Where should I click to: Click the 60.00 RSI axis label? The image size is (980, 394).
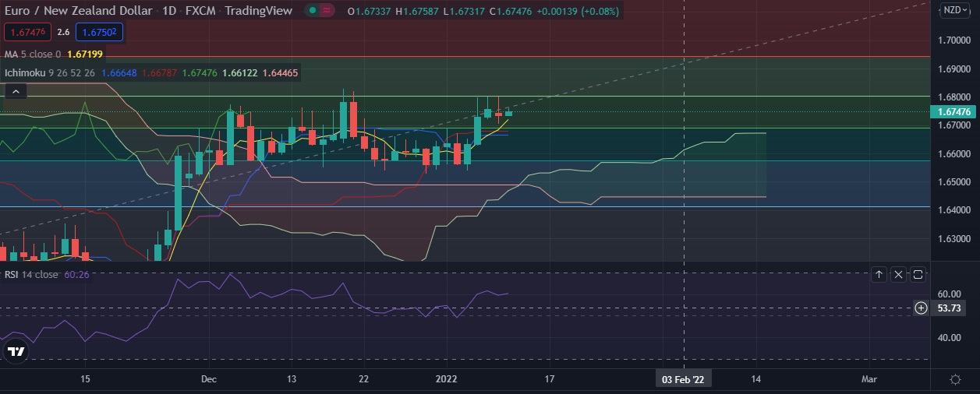pos(949,294)
